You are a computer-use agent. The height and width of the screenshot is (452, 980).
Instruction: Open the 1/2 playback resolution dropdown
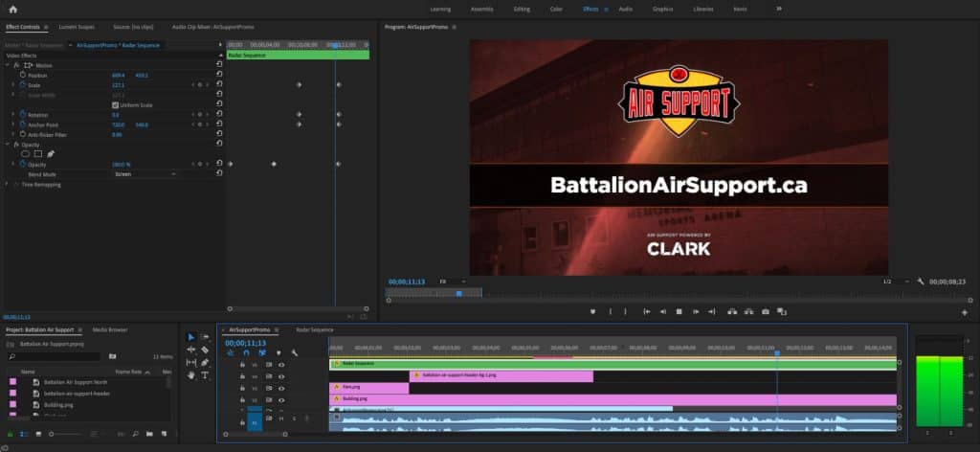(895, 282)
